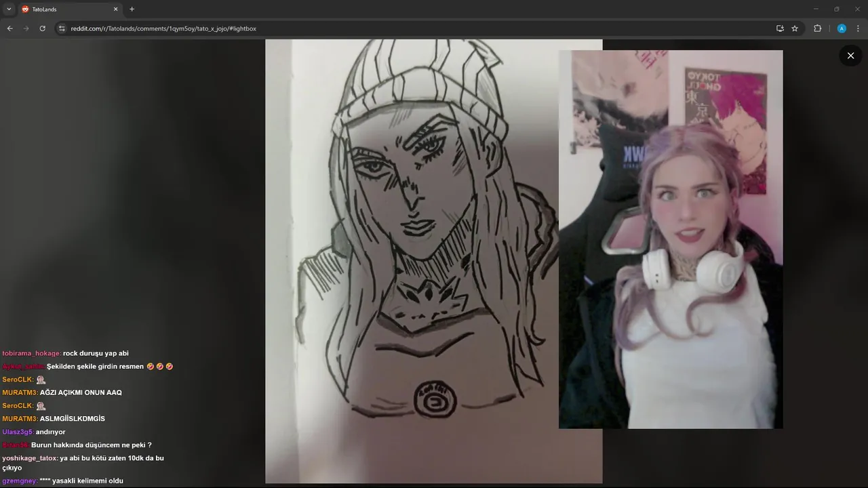Go back to the previous page
868x488 pixels.
9,28
